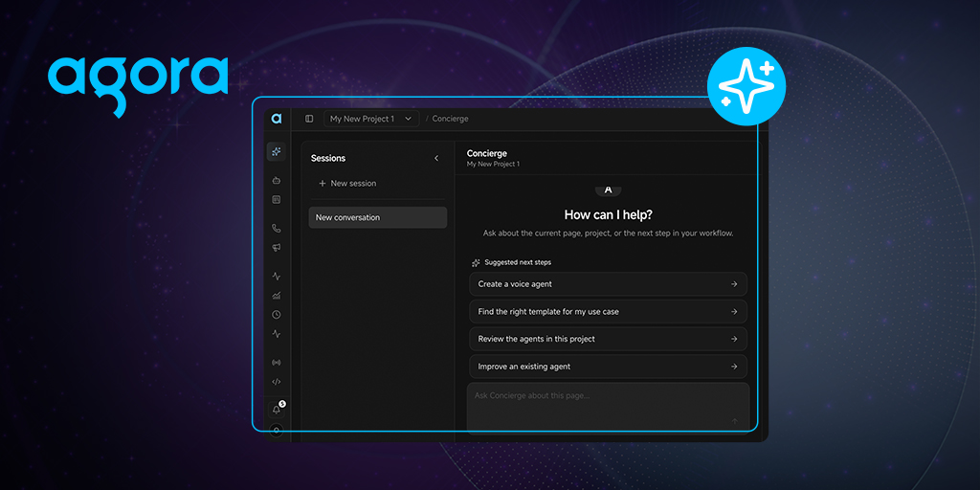Collapse the Sessions panel with chevron
The width and height of the screenshot is (980, 490).
coord(436,158)
